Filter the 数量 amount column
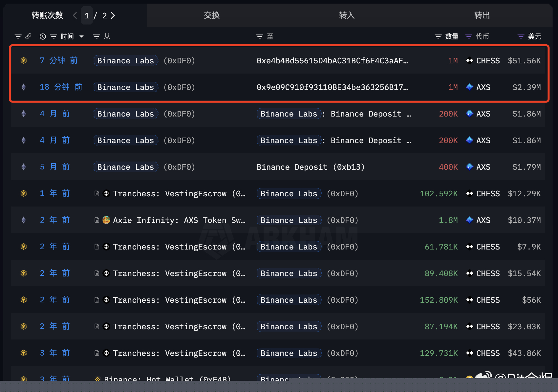This screenshot has height=392, width=558. pyautogui.click(x=438, y=36)
